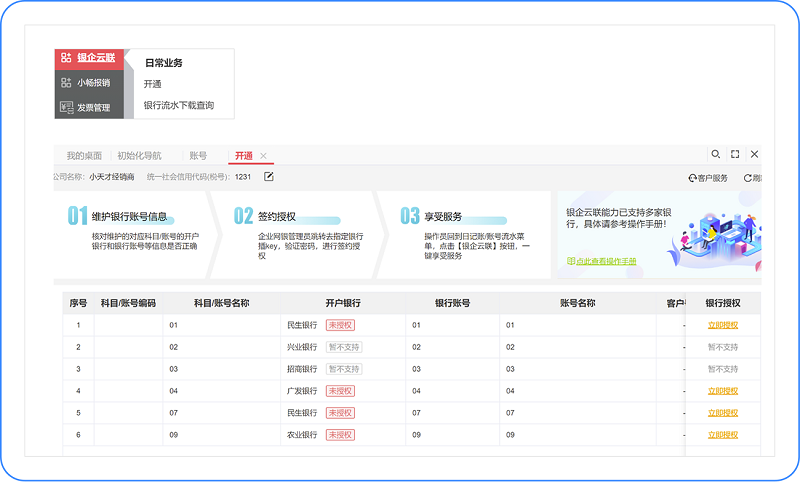Click the 开户银行 column header
The width and height of the screenshot is (800, 482).
343,302
